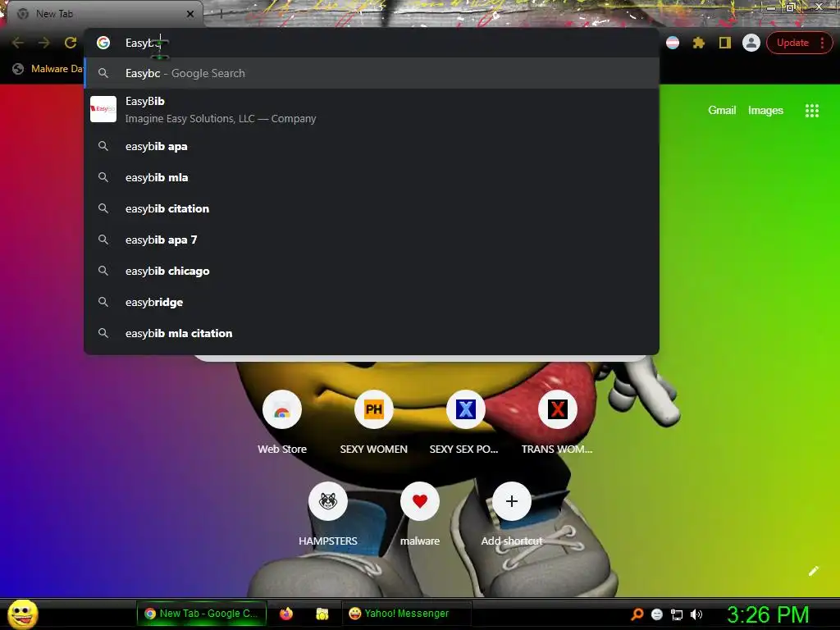
Task: Select suggestion easybib mla
Action: (x=372, y=177)
